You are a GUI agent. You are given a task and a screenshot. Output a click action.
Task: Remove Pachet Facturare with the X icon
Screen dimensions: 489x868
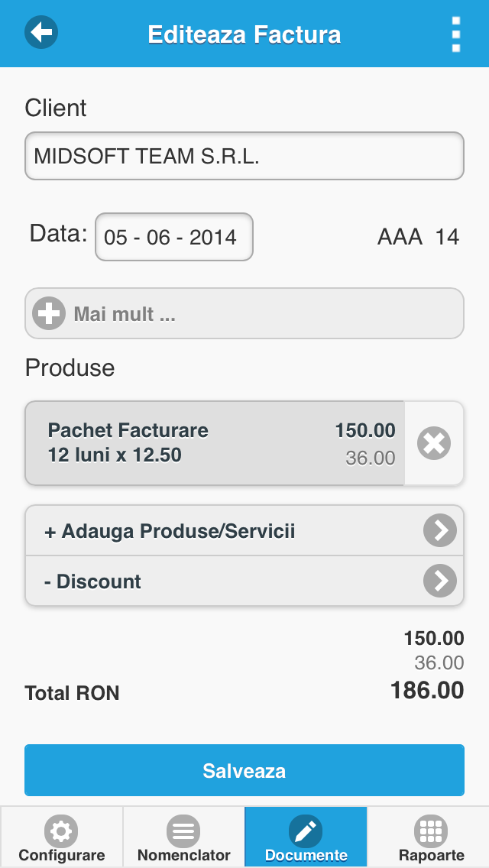coord(434,443)
